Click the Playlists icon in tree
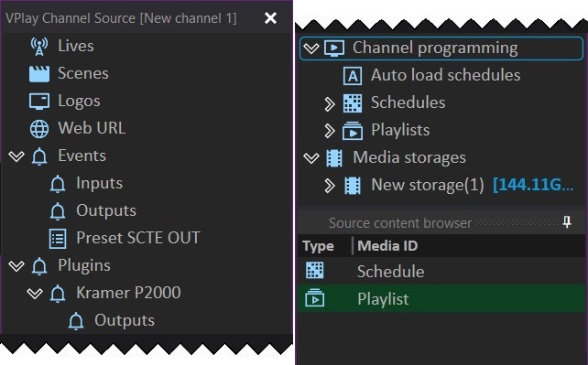The width and height of the screenshot is (588, 365). pos(353,131)
